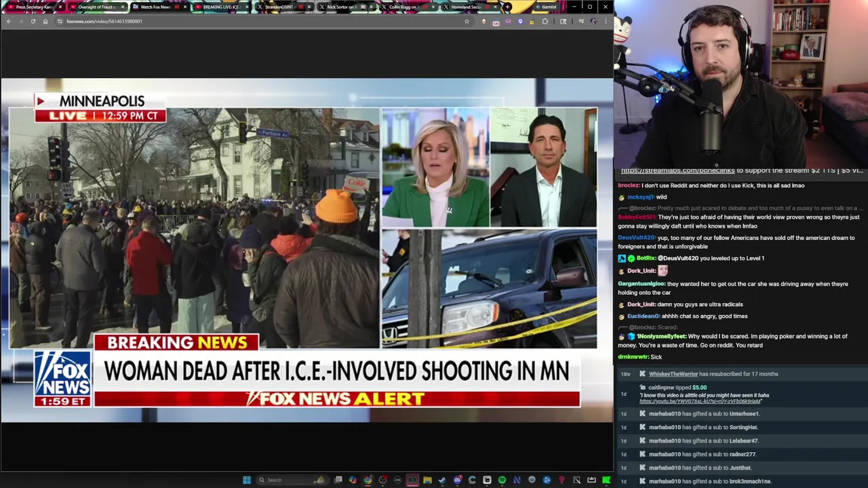
Task: Open Task View on the taskbar
Action: click(338, 480)
